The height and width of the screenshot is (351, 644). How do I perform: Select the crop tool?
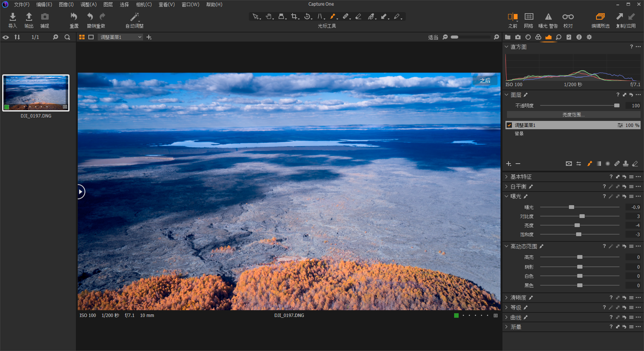pyautogui.click(x=294, y=17)
